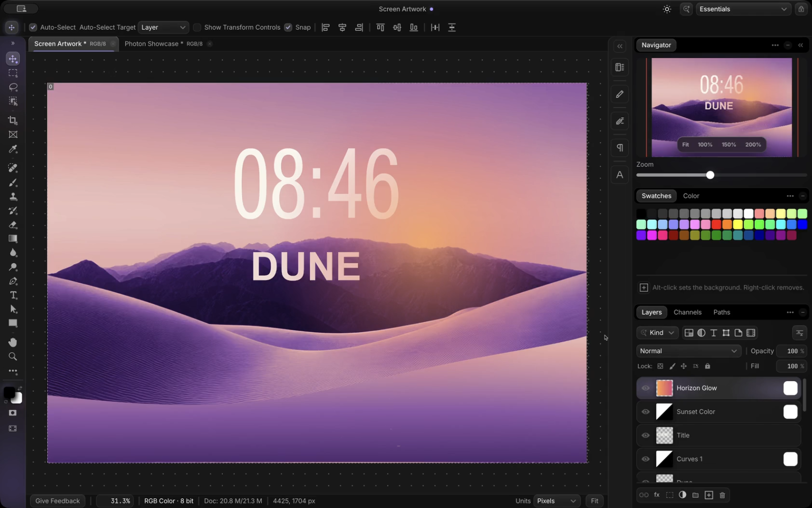Select the Dodge tool
812x508 pixels.
[x=13, y=267]
